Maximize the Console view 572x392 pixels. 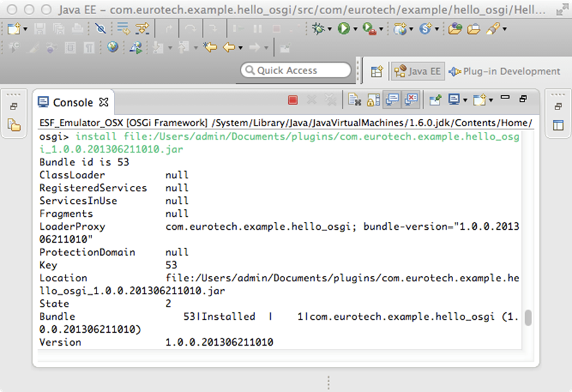523,98
